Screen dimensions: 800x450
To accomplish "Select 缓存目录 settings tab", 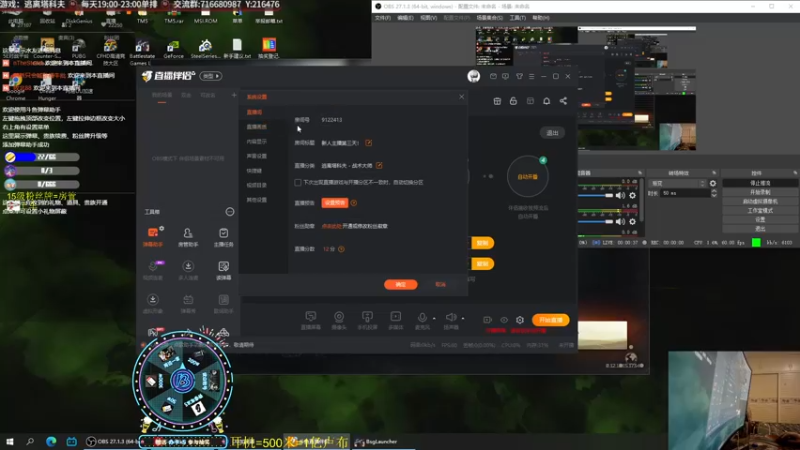I will pyautogui.click(x=257, y=185).
